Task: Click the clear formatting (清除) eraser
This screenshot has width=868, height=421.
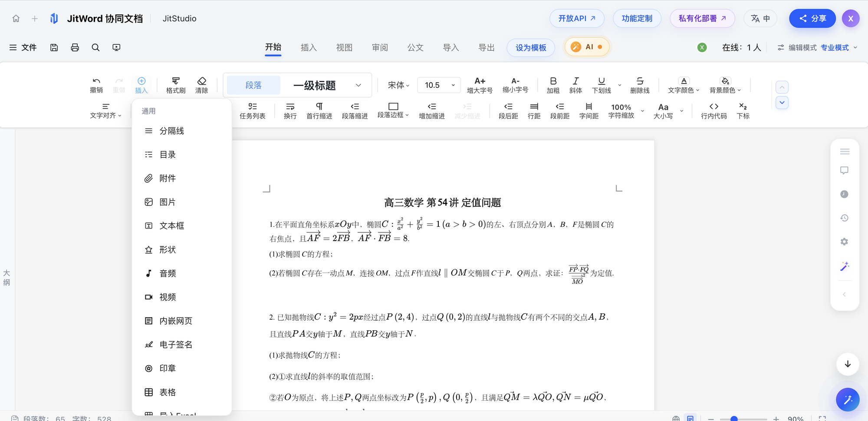Action: pos(202,85)
